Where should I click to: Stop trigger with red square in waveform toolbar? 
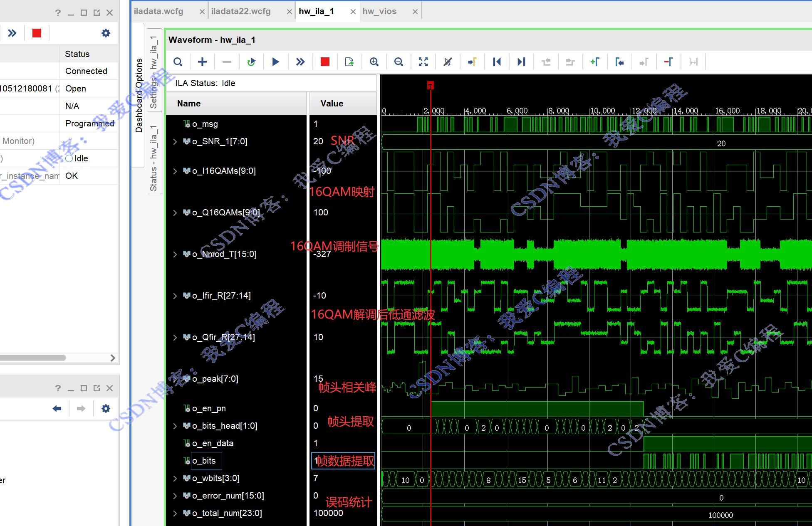tap(325, 62)
